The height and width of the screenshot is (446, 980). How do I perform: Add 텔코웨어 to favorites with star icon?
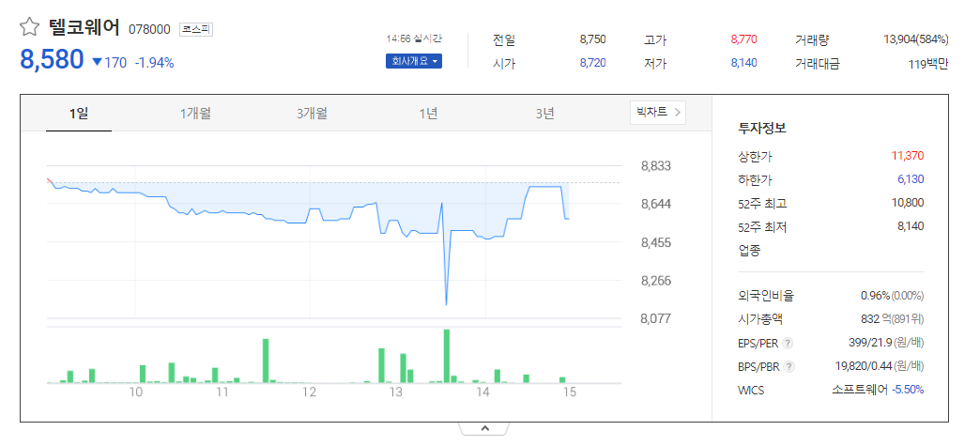pyautogui.click(x=29, y=27)
